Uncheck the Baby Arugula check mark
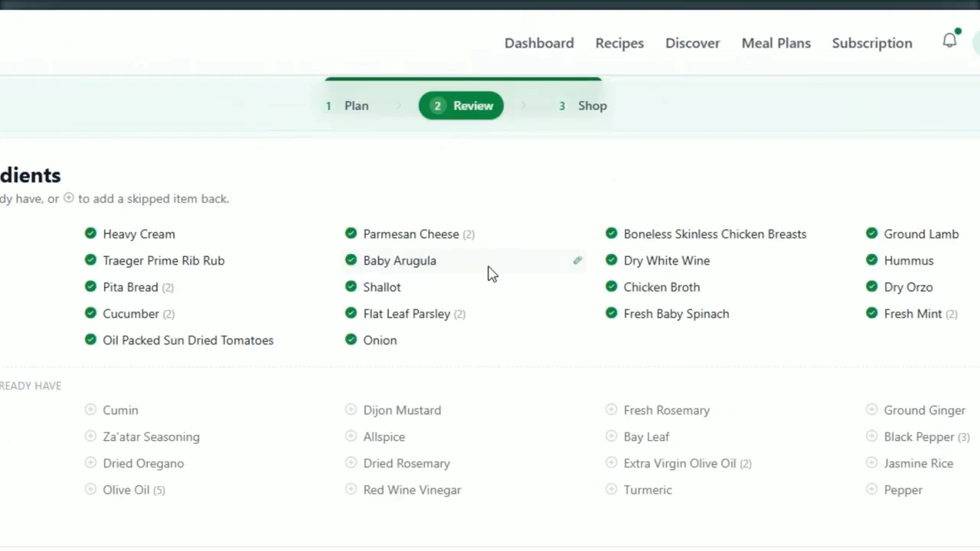This screenshot has width=980, height=551. pos(351,260)
